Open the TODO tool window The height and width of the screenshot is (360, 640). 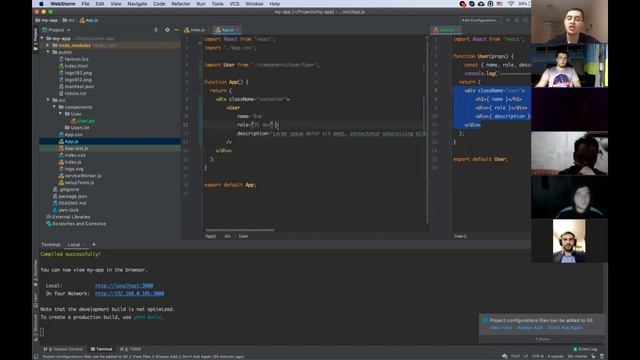click(x=131, y=349)
